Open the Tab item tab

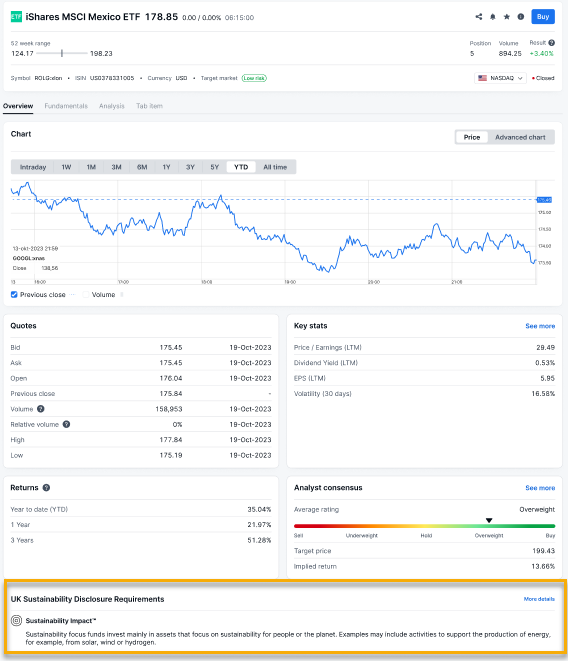[x=149, y=106]
